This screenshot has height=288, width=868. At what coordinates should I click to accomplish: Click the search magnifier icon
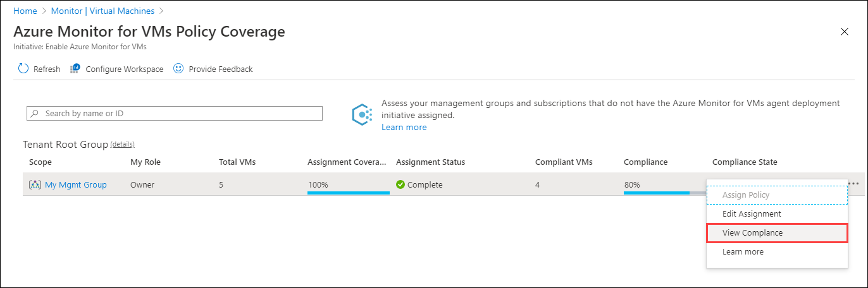pos(34,114)
